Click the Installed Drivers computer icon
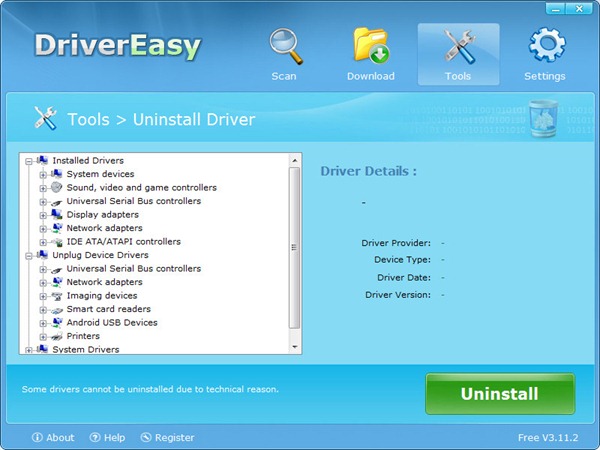 (x=42, y=160)
